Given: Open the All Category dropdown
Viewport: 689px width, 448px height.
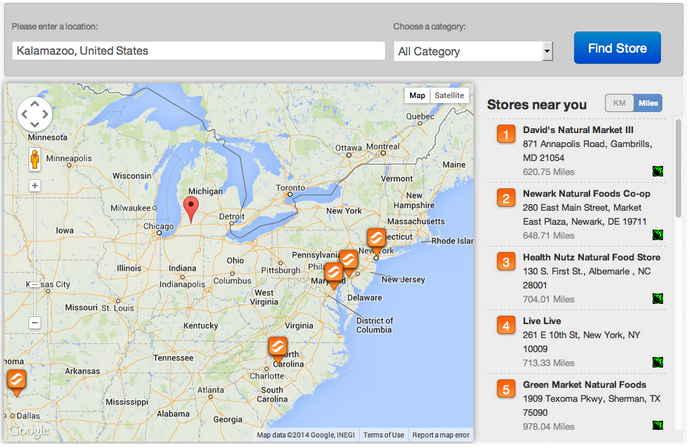Looking at the screenshot, I should click(473, 51).
